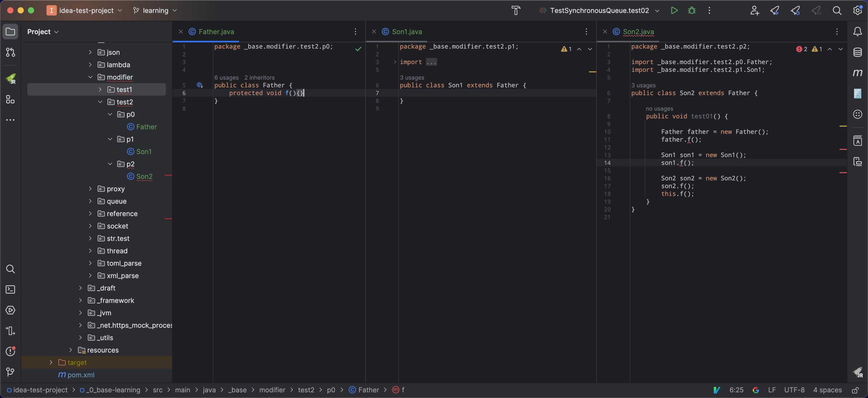Open Database tool window icon

coord(857,52)
